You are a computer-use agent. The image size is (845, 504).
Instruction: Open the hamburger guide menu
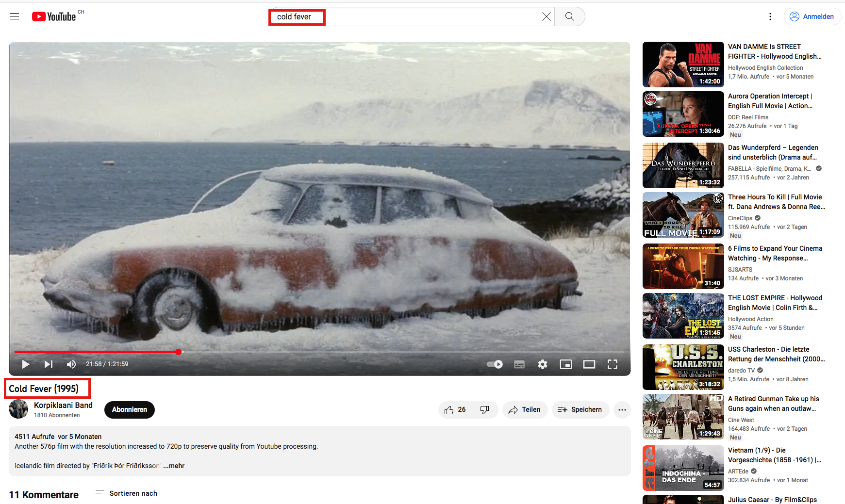tap(15, 16)
